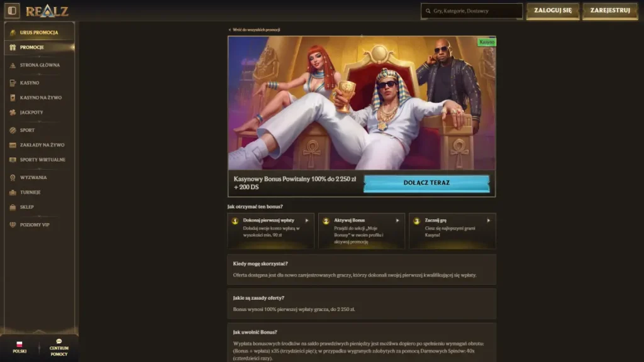Click the Jak uwolnić Bonus? heading
Viewport: 644px width, 362px height.
pos(255,332)
